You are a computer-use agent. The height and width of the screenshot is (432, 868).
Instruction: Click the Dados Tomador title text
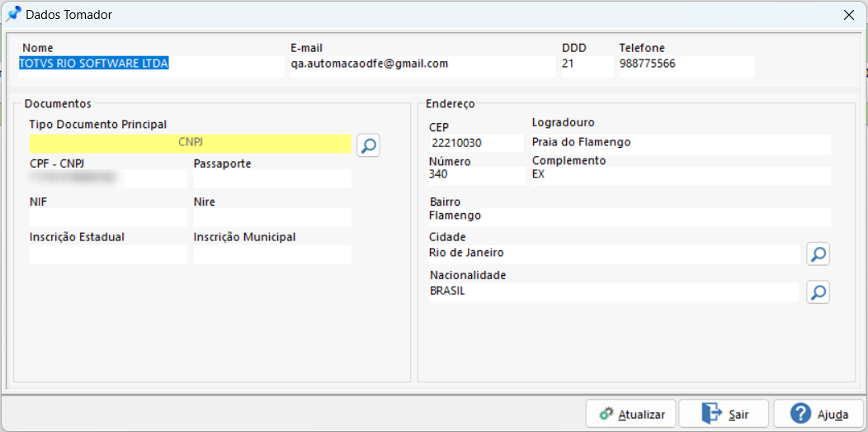(69, 15)
